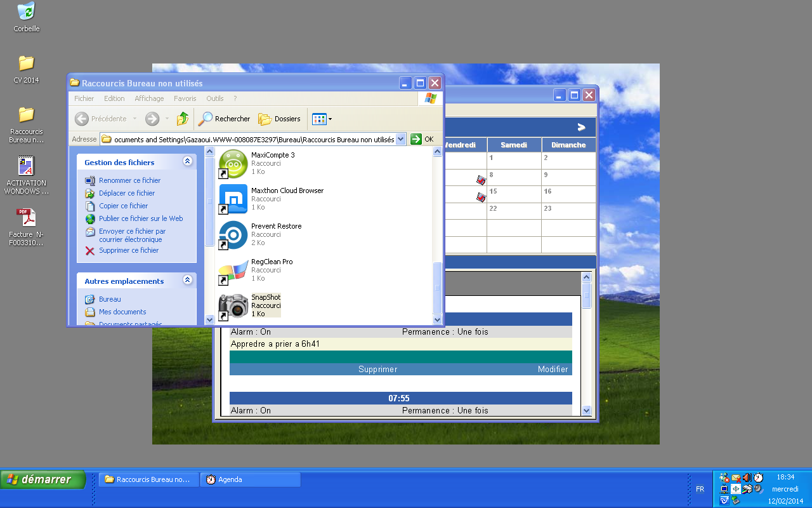Click the forward navigation arrow icon
This screenshot has width=812, height=508.
pyautogui.click(x=152, y=119)
